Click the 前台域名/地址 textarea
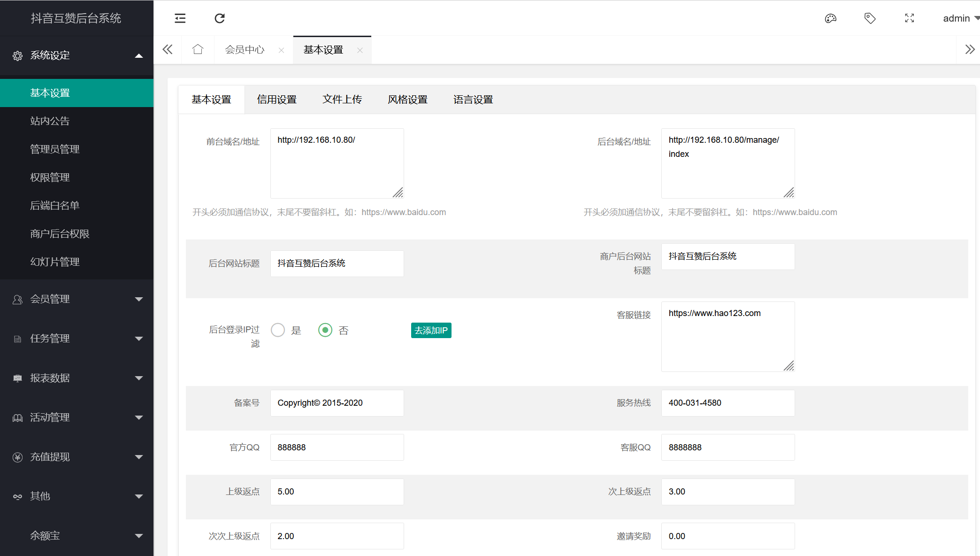This screenshot has width=980, height=556. pos(337,163)
